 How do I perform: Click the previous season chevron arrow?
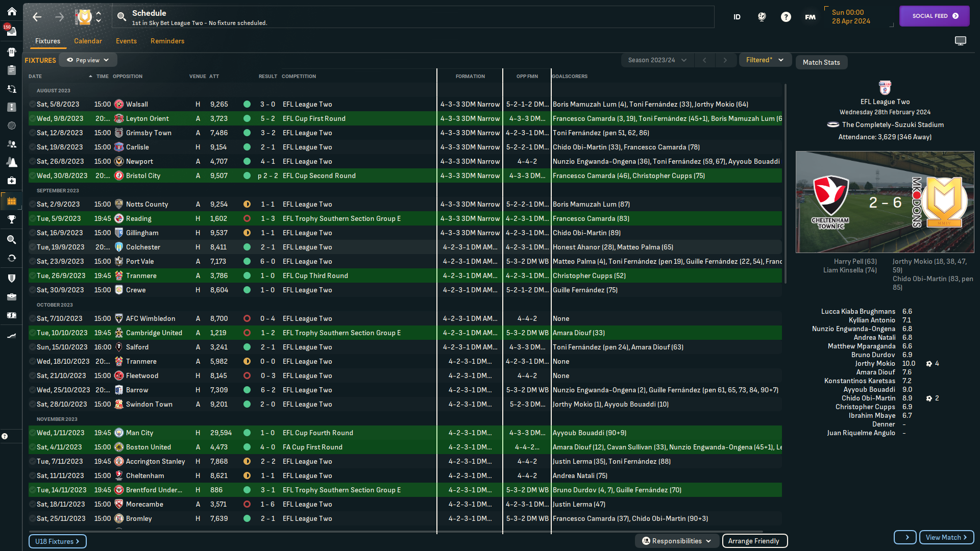coord(704,60)
